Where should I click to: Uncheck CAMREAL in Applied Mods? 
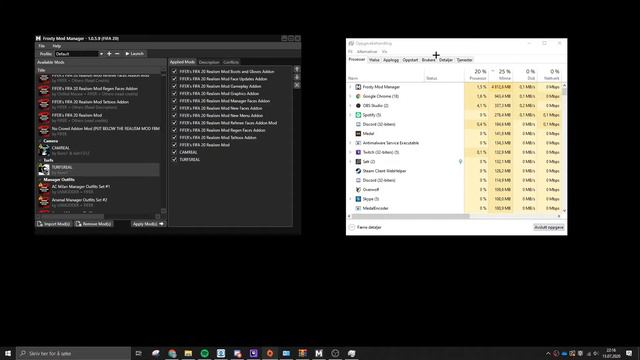(x=174, y=152)
